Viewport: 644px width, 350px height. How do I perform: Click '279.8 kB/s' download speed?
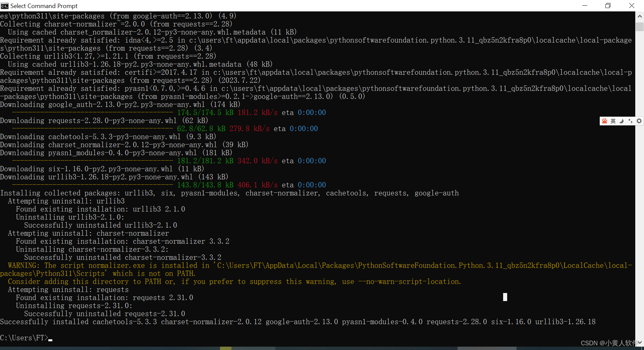pos(250,129)
